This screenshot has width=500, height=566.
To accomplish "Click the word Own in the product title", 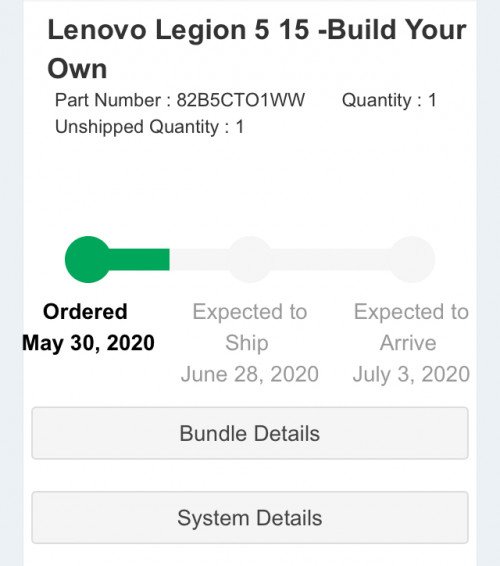I will click(x=77, y=69).
